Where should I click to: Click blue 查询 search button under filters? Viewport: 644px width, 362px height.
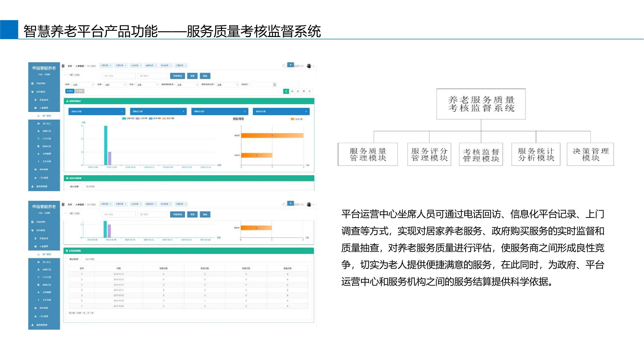pyautogui.click(x=70, y=91)
